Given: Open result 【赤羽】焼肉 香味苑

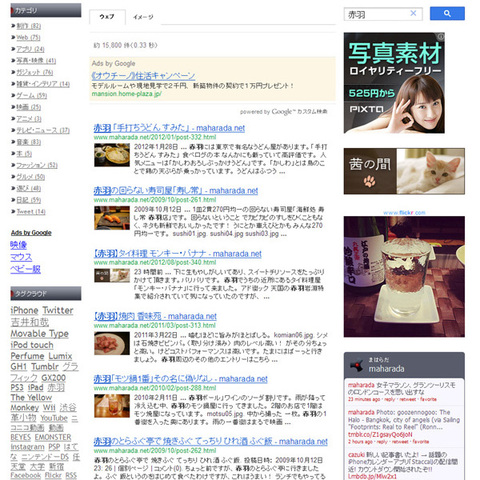Looking at the screenshot, I should (155, 316).
